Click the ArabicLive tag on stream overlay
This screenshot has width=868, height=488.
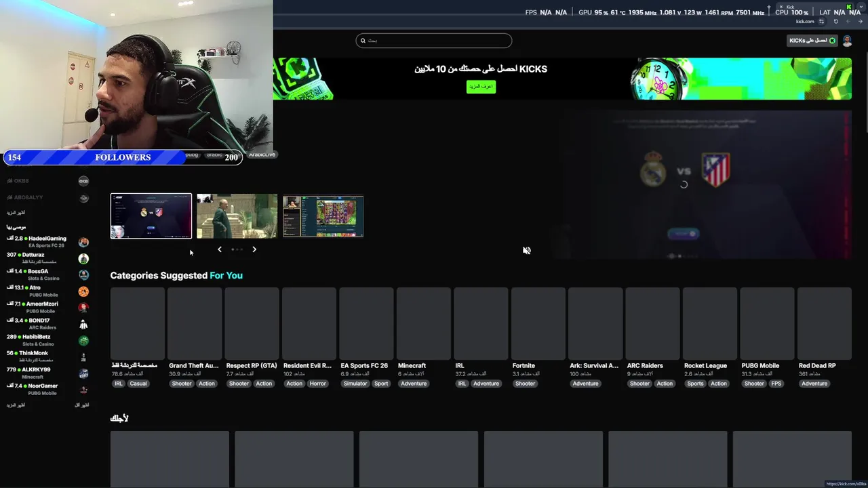(262, 155)
